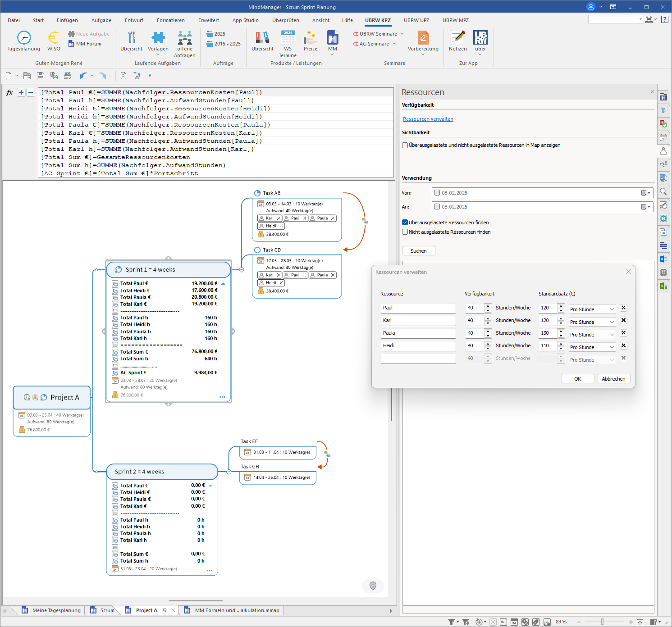Click the empty new resource name field
Viewport: 672px width, 627px height.
(418, 358)
